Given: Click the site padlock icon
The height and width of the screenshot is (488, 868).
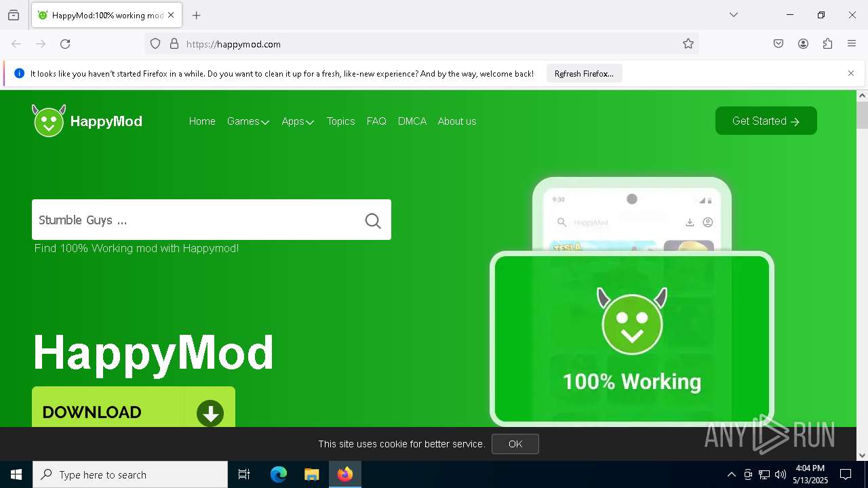Looking at the screenshot, I should [174, 44].
